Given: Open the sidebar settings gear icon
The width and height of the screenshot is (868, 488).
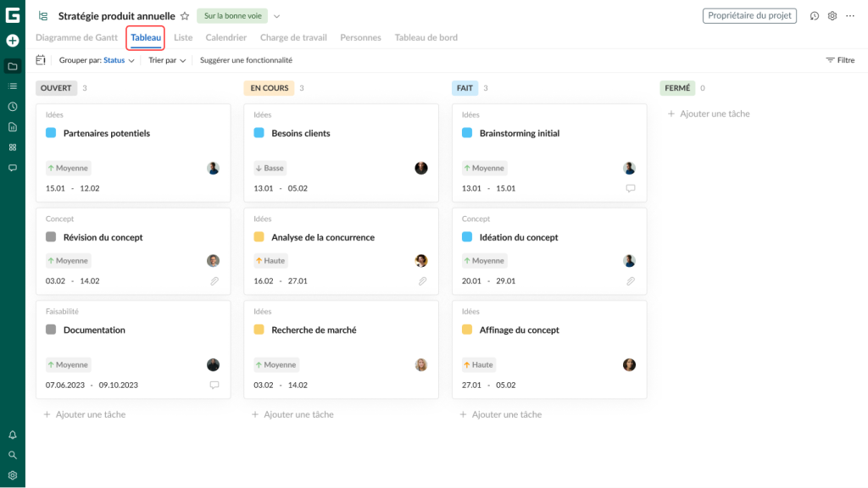Looking at the screenshot, I should pos(12,475).
